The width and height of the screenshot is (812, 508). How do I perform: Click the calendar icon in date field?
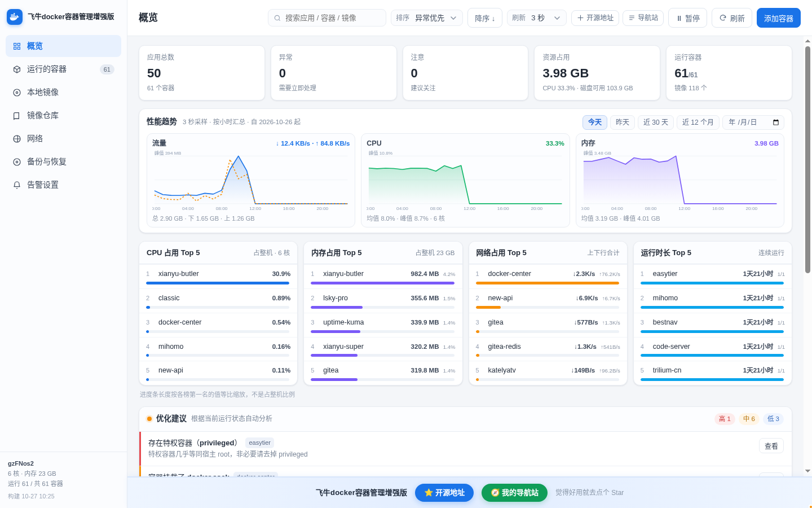click(x=776, y=122)
